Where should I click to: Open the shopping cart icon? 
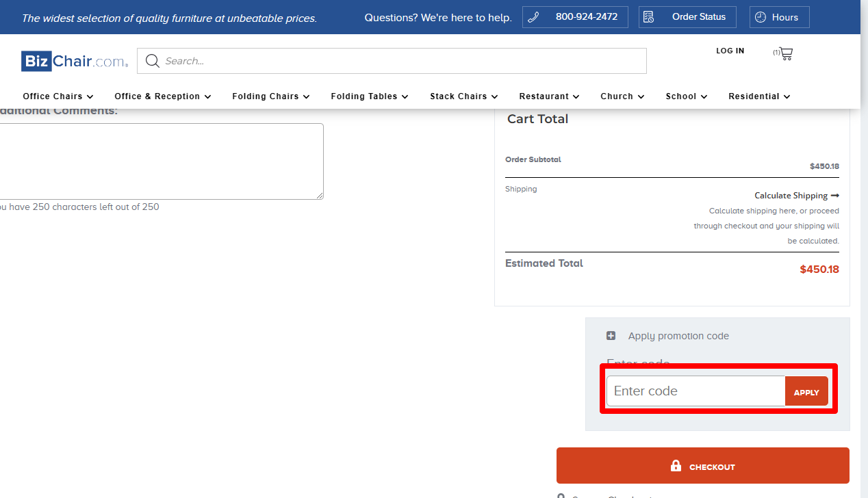point(784,53)
